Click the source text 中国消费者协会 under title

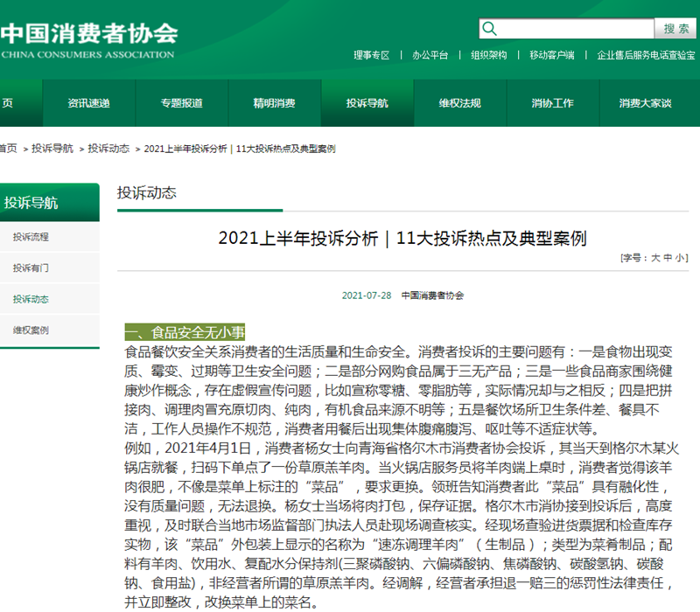pyautogui.click(x=432, y=296)
